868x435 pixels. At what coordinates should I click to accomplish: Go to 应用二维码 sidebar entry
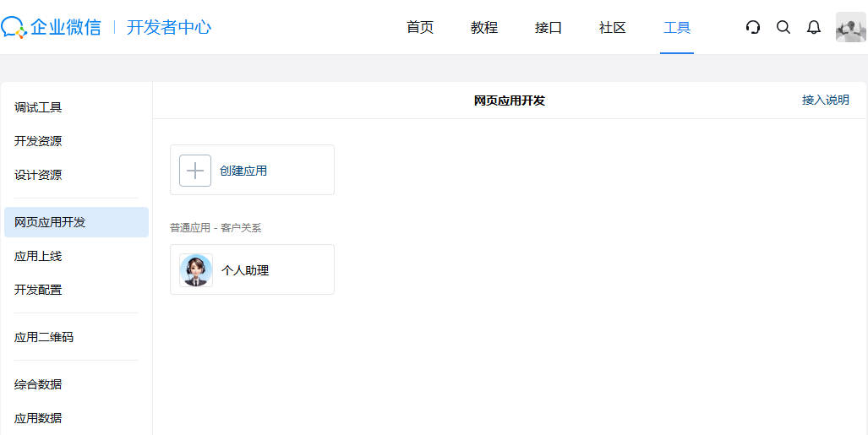click(44, 337)
